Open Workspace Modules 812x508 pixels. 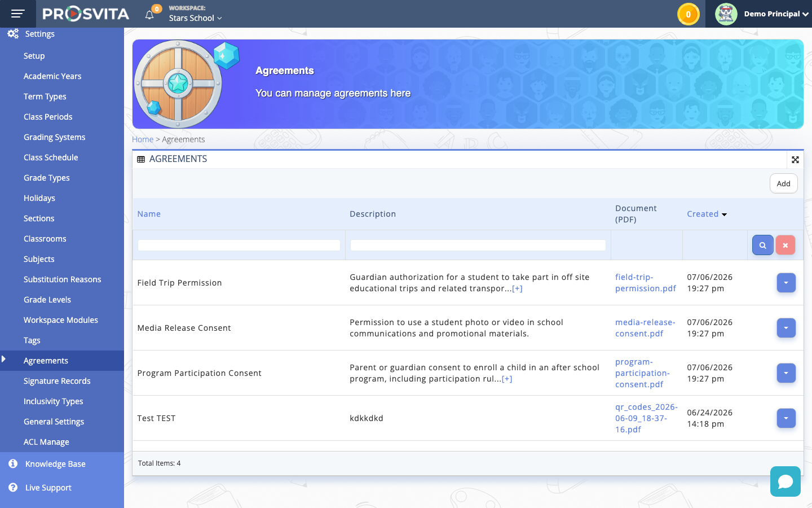coord(61,320)
